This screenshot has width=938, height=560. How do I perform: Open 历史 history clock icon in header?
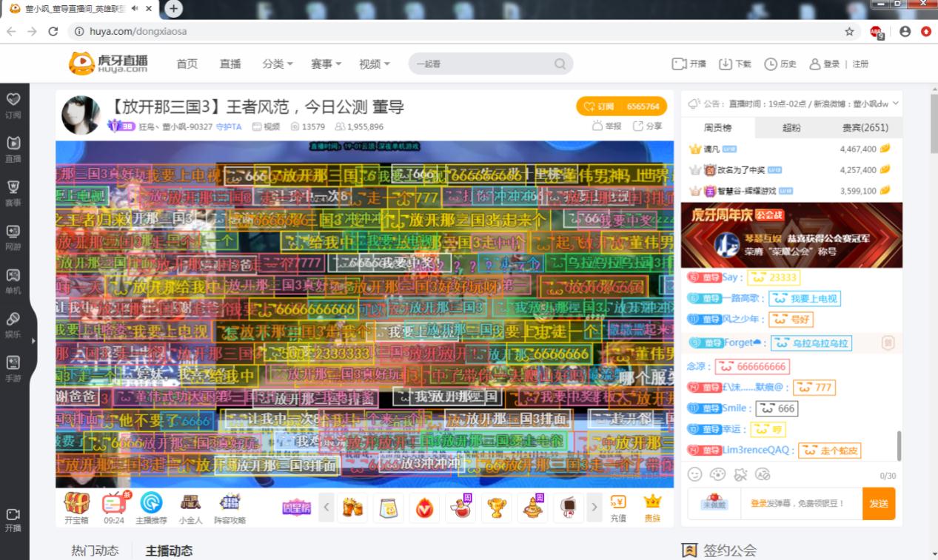point(780,64)
